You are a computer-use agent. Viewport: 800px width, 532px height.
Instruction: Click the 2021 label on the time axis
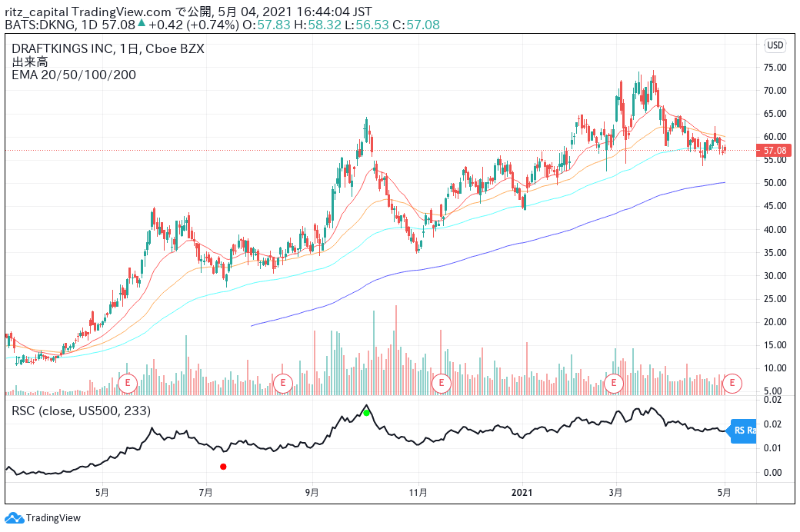(522, 493)
